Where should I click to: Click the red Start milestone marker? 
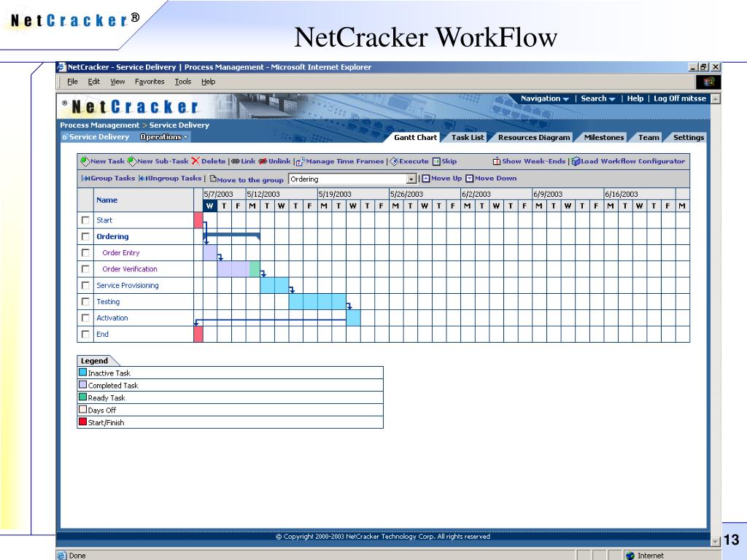coord(198,220)
